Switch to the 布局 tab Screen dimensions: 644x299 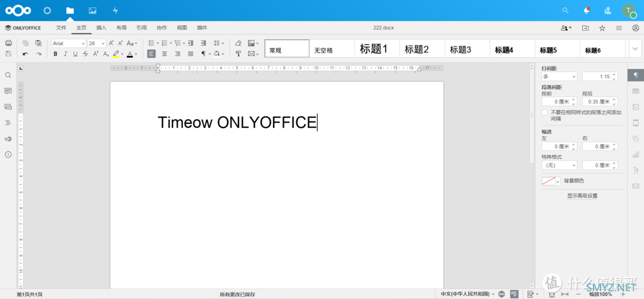(x=121, y=28)
